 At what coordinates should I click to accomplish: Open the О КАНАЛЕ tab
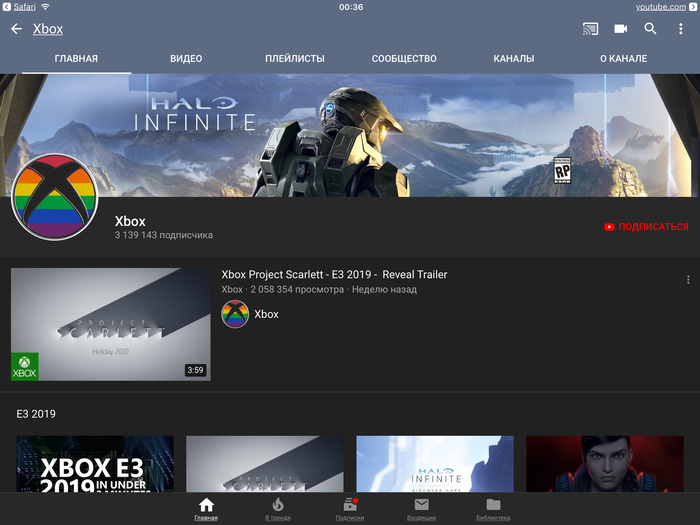(x=623, y=59)
